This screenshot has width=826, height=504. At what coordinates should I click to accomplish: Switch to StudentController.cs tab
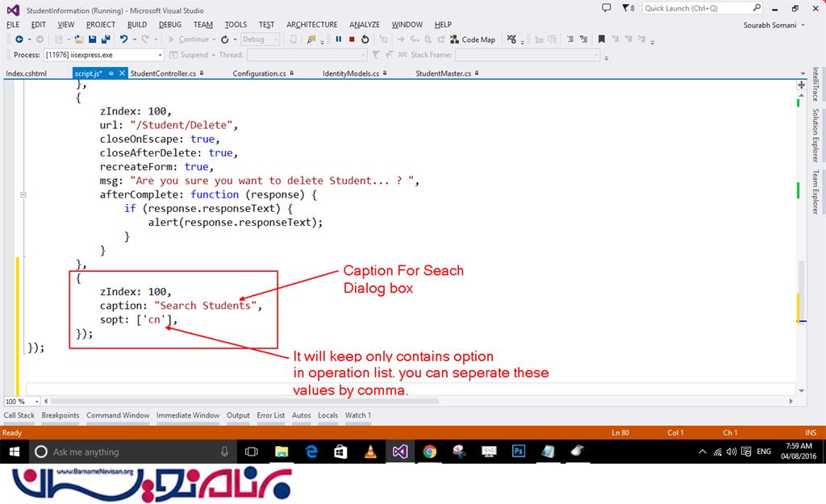163,73
